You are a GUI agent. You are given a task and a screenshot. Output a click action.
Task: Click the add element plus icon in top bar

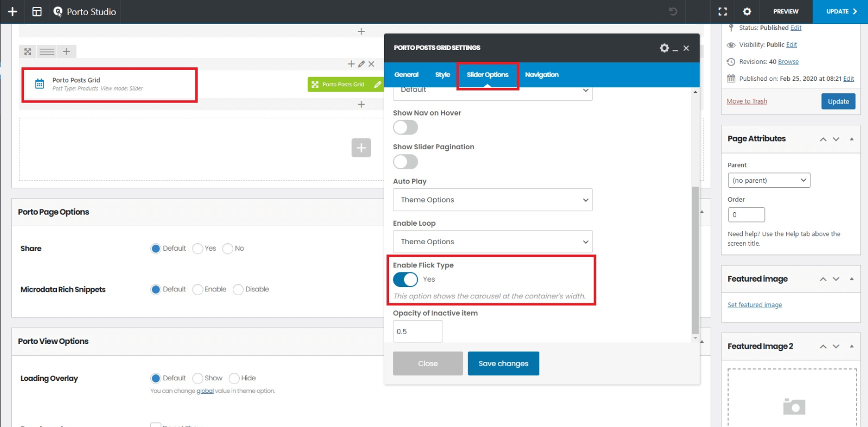point(12,11)
